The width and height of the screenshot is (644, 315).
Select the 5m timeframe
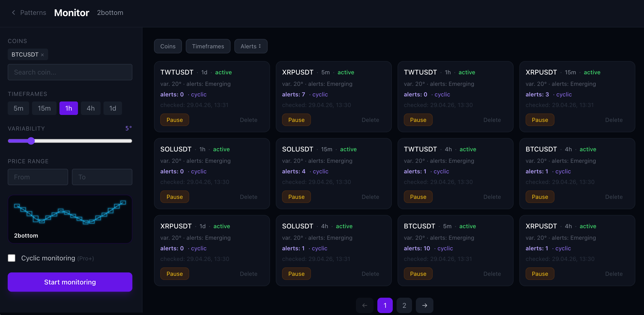[18, 108]
